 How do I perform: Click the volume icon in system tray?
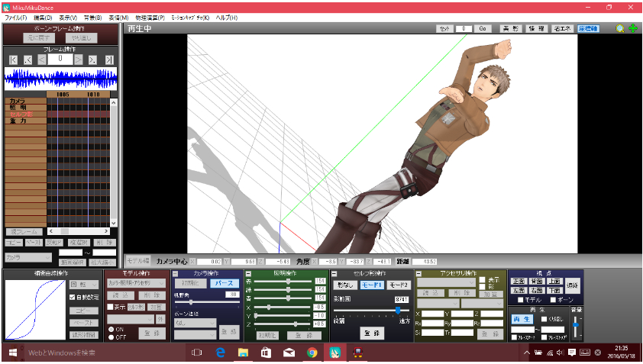(561, 353)
